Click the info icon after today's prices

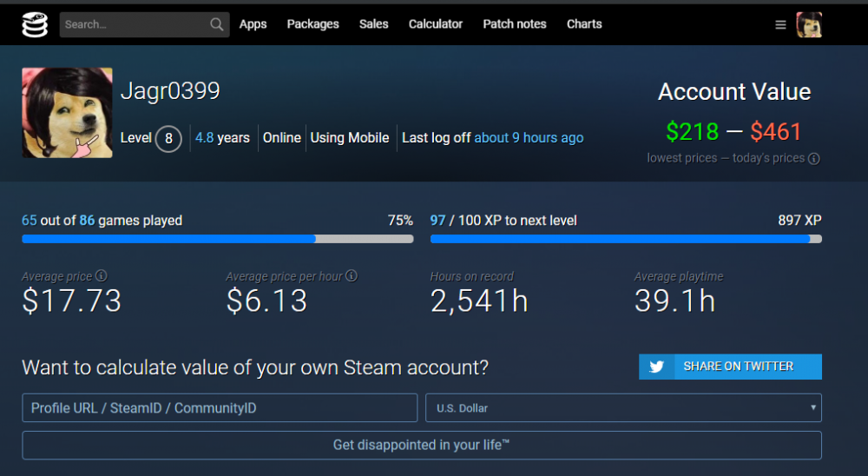(814, 159)
